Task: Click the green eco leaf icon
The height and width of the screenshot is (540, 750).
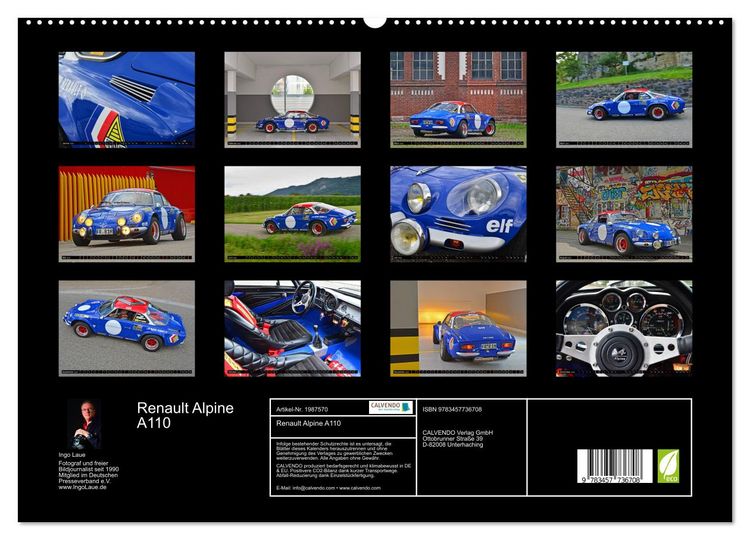Action: (668, 466)
